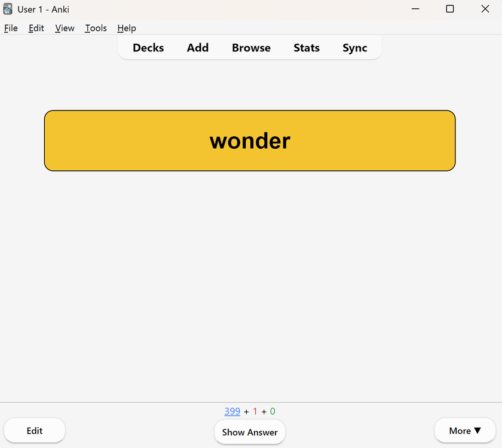Image resolution: width=502 pixels, height=448 pixels.
Task: Click the Show Answer button
Action: click(250, 432)
